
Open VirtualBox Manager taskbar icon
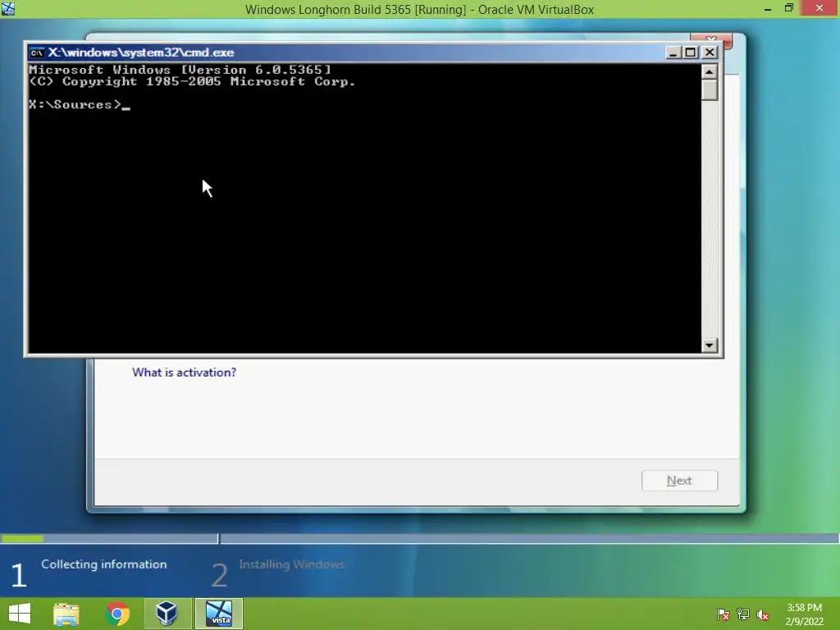167,614
